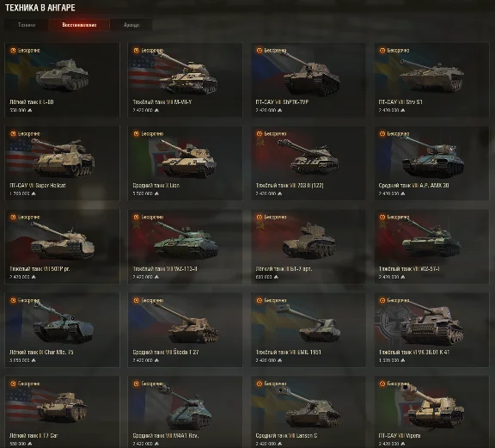Select the WZ-113-II tank image
This screenshot has width=495, height=448.
click(x=186, y=240)
